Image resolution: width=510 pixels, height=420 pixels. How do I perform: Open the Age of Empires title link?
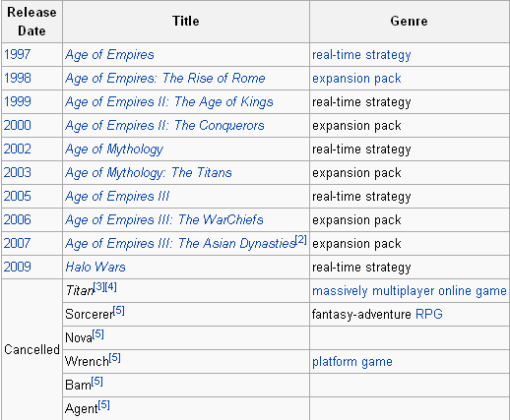pos(109,55)
